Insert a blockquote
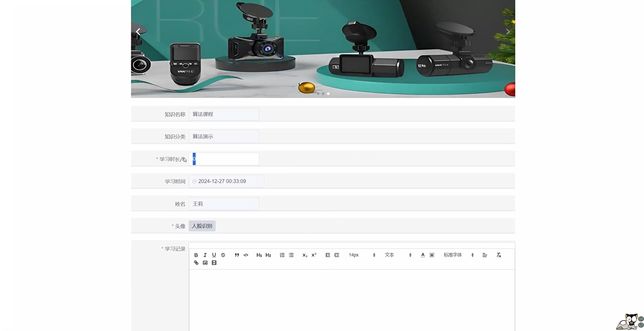 [x=236, y=255]
